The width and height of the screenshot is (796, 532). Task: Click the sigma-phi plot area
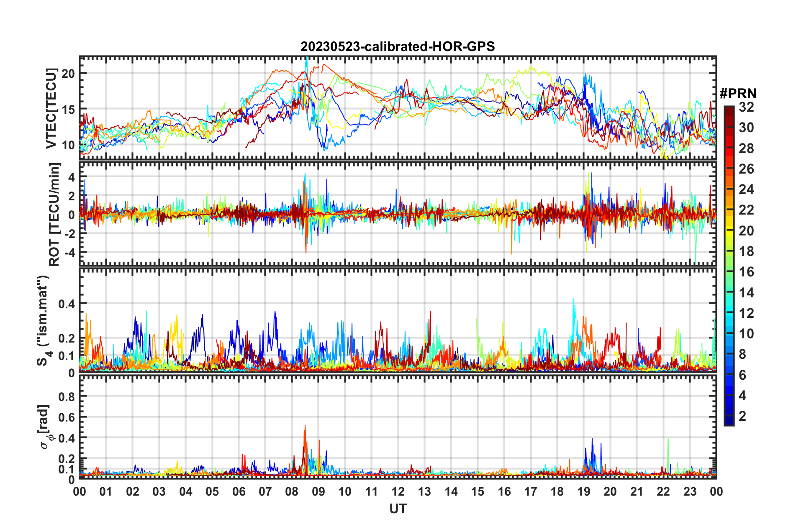(398, 427)
